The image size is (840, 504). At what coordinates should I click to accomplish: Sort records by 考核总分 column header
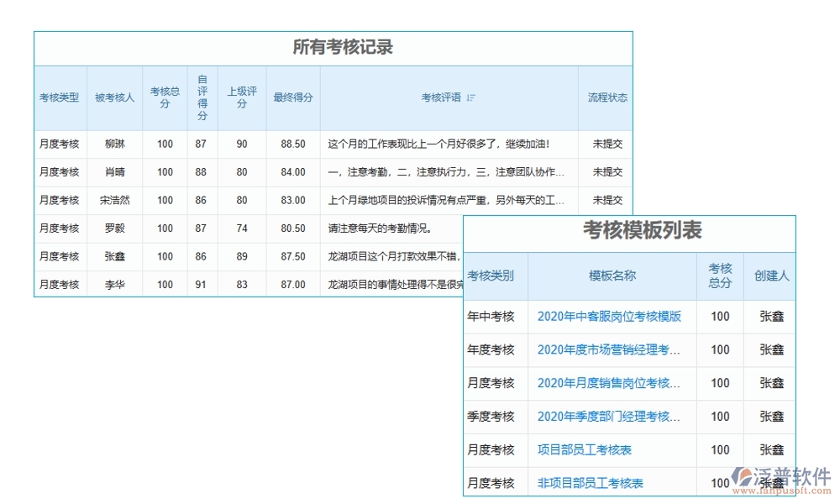(165, 97)
